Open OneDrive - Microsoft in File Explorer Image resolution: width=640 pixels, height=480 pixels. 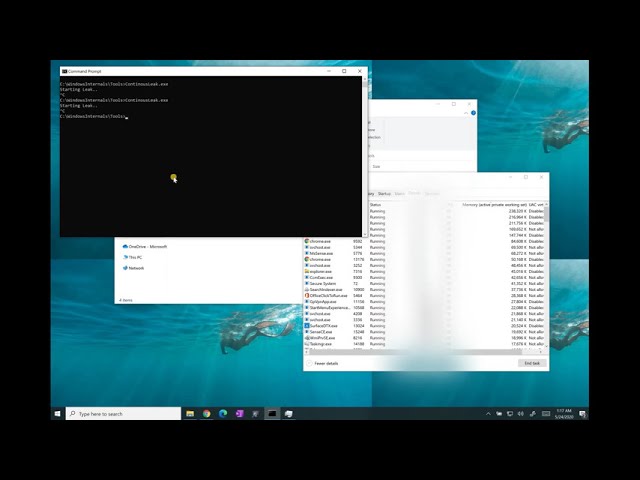[x=144, y=247]
